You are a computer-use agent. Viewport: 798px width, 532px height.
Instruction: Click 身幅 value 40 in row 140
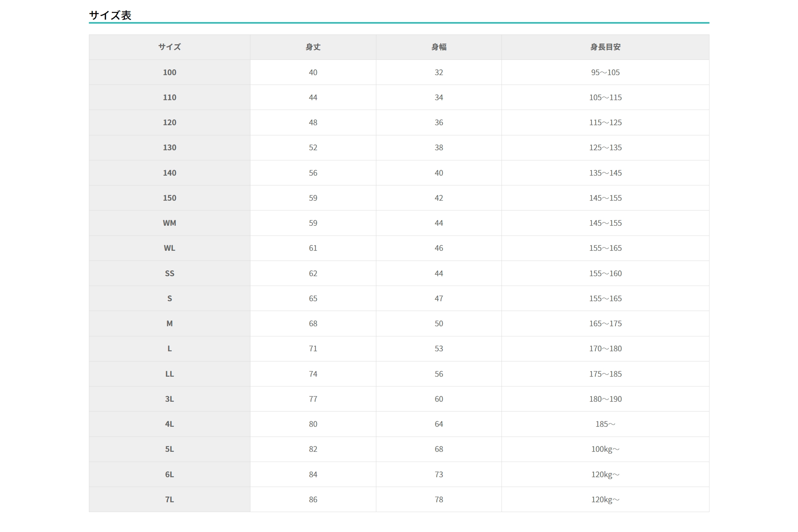(x=439, y=173)
